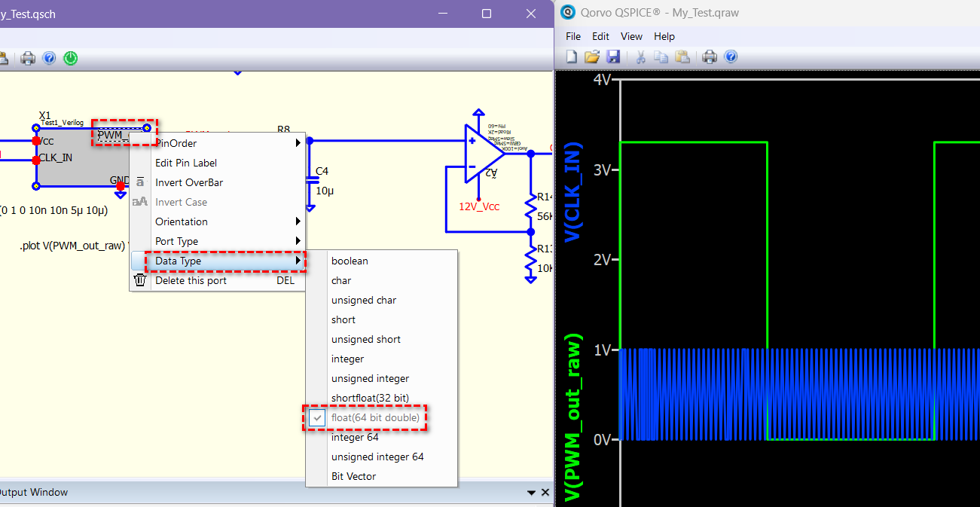Open the View menu in waveform viewer

631,36
